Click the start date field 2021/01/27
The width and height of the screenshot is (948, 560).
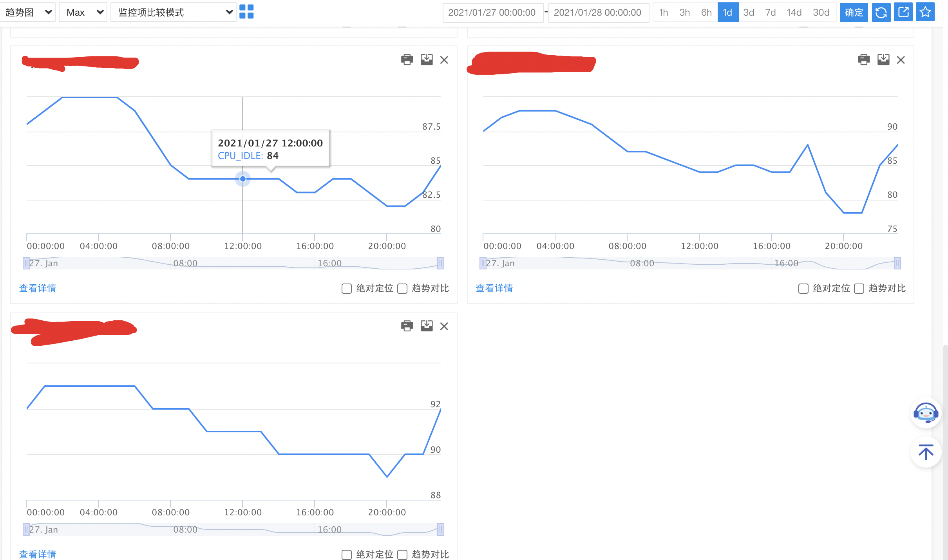click(x=492, y=12)
